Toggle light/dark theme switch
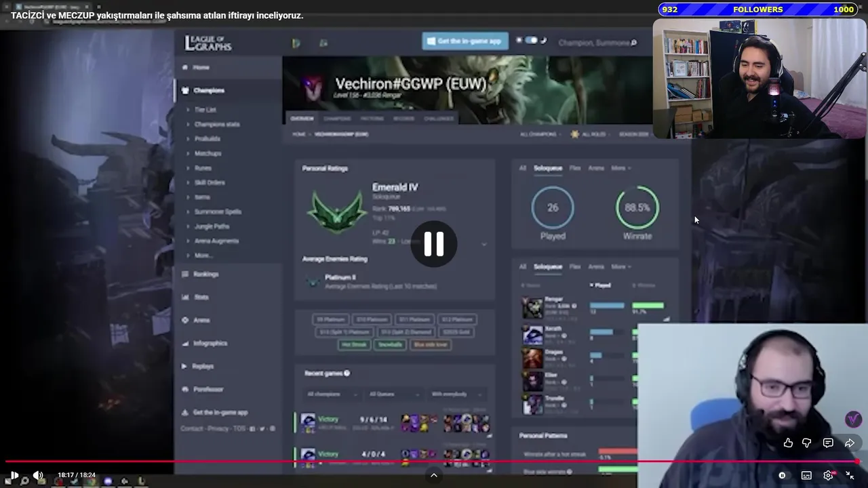Viewport: 868px width, 488px height. [x=532, y=41]
